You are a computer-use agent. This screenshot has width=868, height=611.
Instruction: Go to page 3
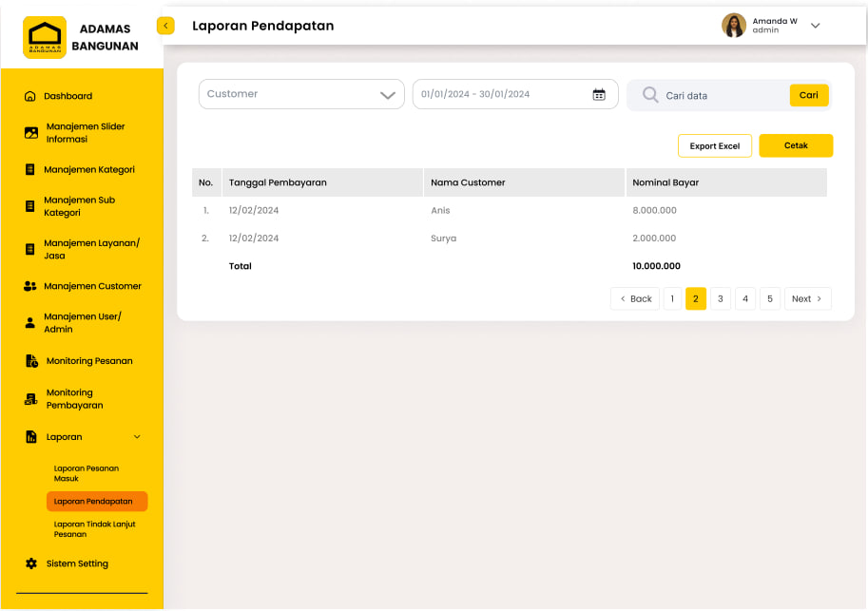click(721, 299)
